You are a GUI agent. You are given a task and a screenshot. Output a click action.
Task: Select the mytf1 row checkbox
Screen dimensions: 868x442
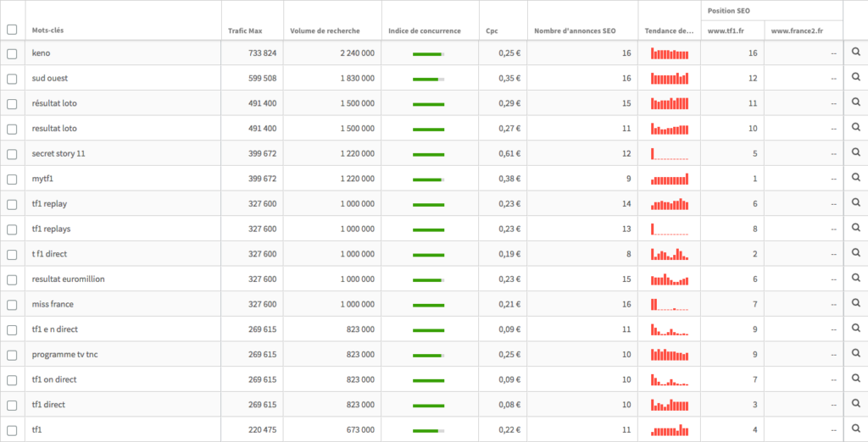click(x=12, y=180)
